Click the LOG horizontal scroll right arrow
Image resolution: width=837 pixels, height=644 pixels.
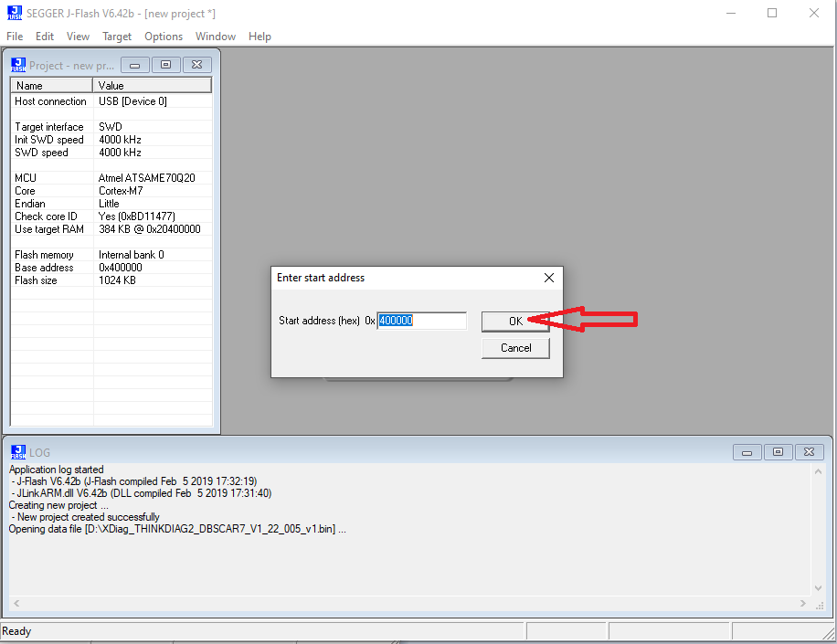point(803,603)
